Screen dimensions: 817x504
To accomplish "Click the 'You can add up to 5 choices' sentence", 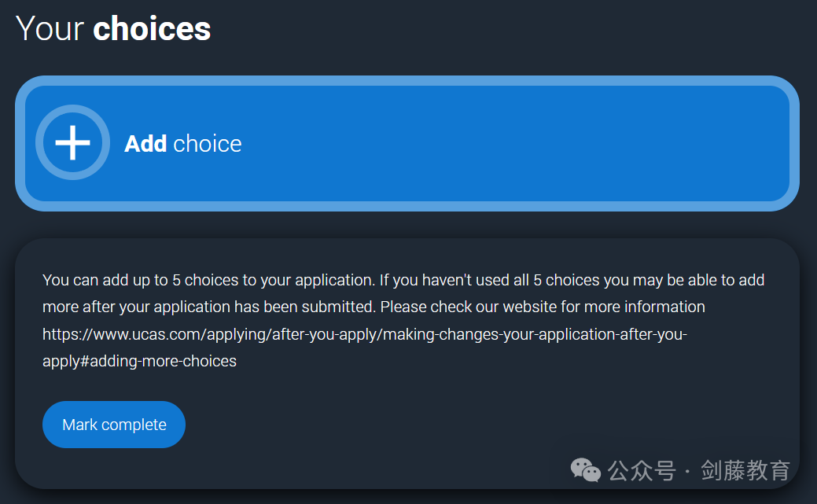I will pos(208,280).
